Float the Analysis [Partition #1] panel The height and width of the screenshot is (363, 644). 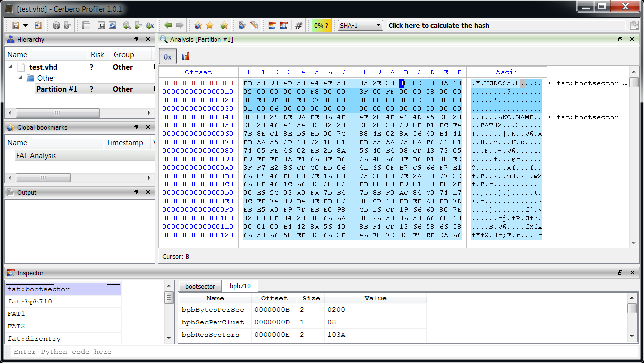pos(620,39)
